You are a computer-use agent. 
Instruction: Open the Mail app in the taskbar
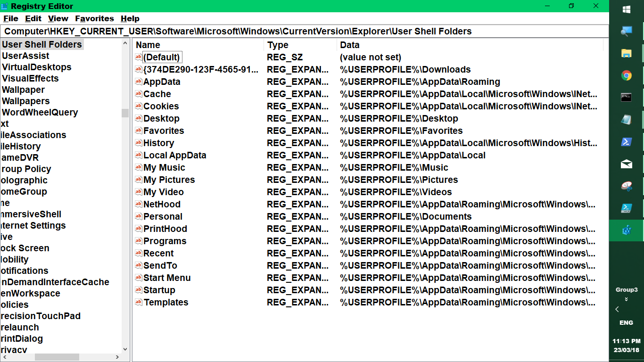[627, 164]
